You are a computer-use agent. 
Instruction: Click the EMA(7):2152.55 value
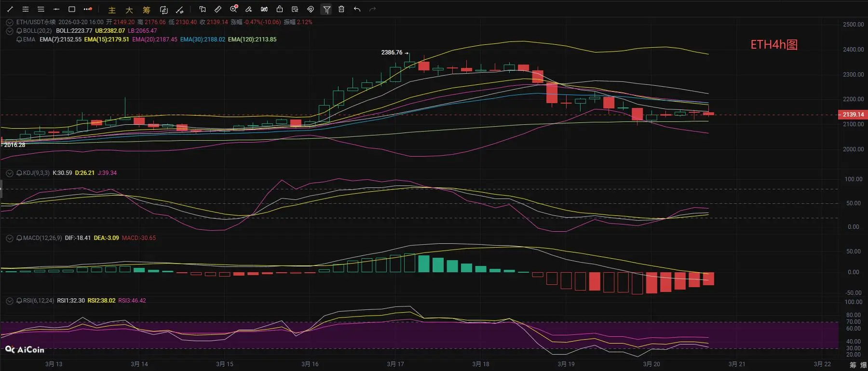tap(60, 40)
